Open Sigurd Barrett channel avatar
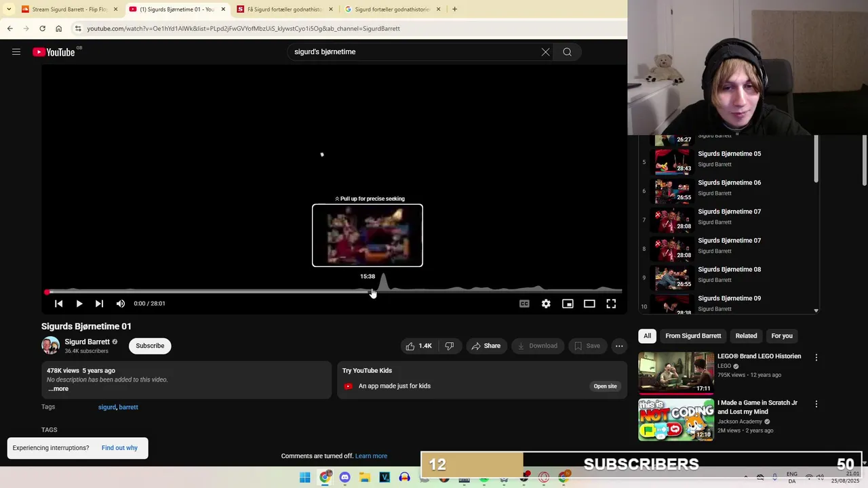Image resolution: width=868 pixels, height=488 pixels. pos(50,346)
